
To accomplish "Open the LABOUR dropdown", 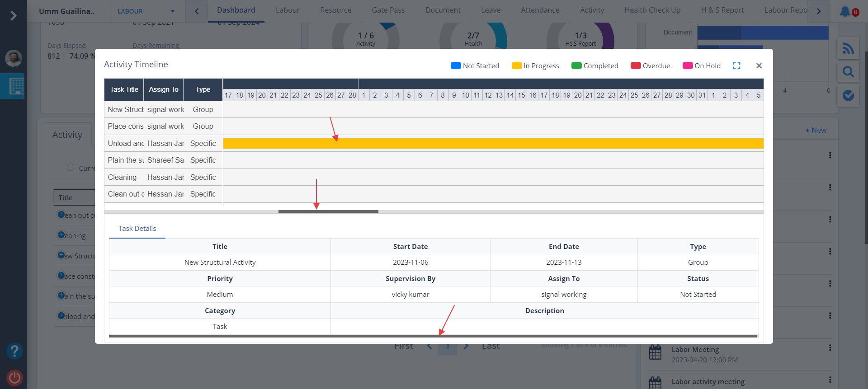I will (146, 11).
